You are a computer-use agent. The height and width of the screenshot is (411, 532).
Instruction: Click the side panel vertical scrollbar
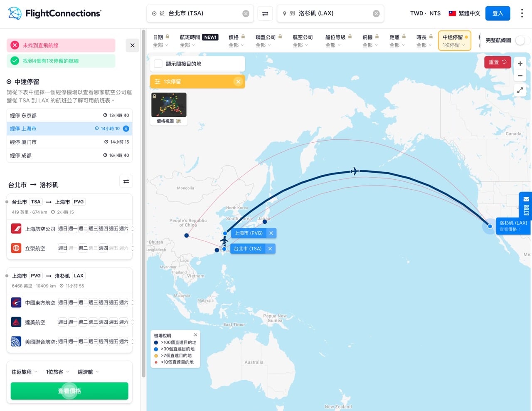tap(143, 204)
